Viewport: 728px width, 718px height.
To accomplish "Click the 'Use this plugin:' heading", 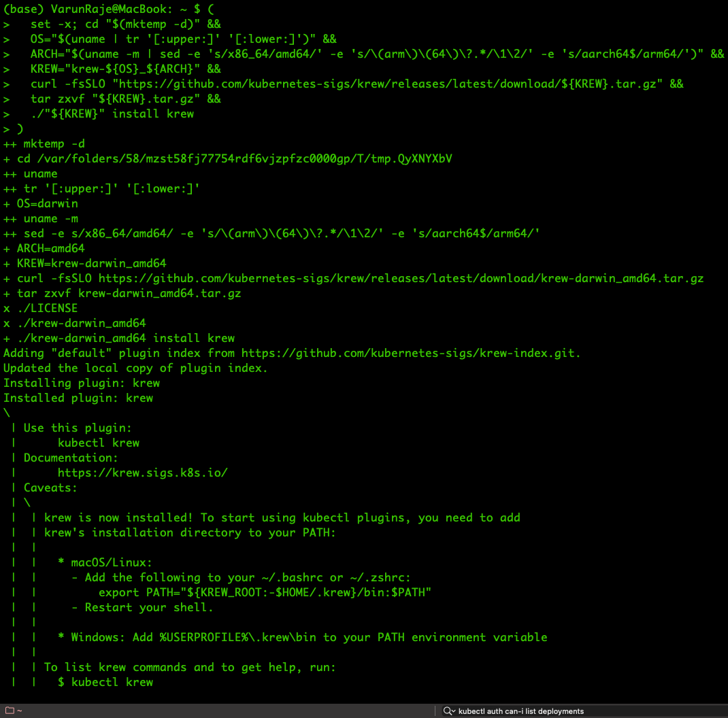I will pyautogui.click(x=78, y=428).
